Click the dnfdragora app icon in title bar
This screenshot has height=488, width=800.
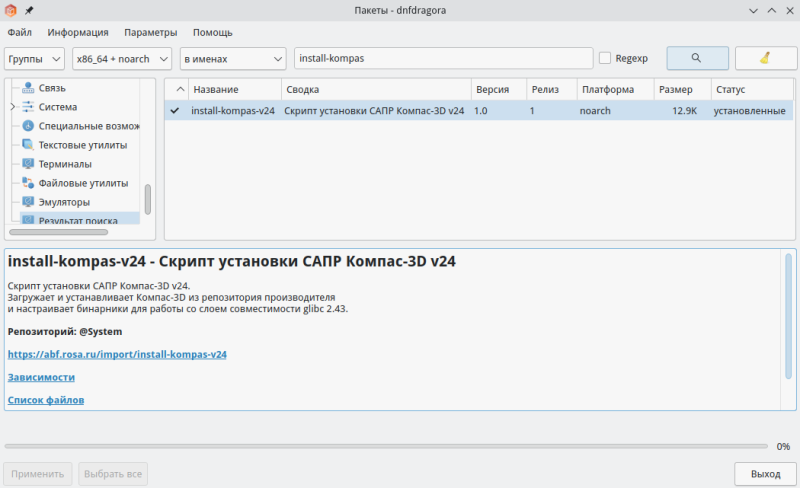[x=11, y=10]
